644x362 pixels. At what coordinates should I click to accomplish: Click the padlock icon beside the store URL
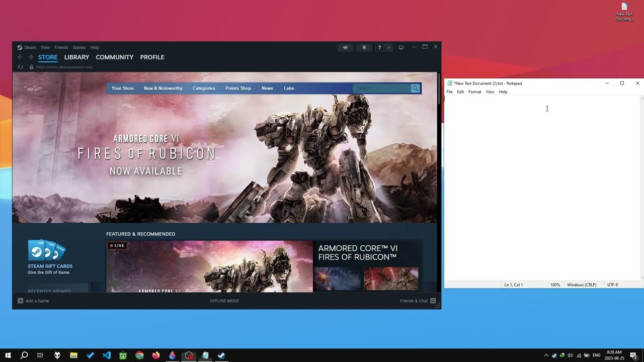coord(31,67)
